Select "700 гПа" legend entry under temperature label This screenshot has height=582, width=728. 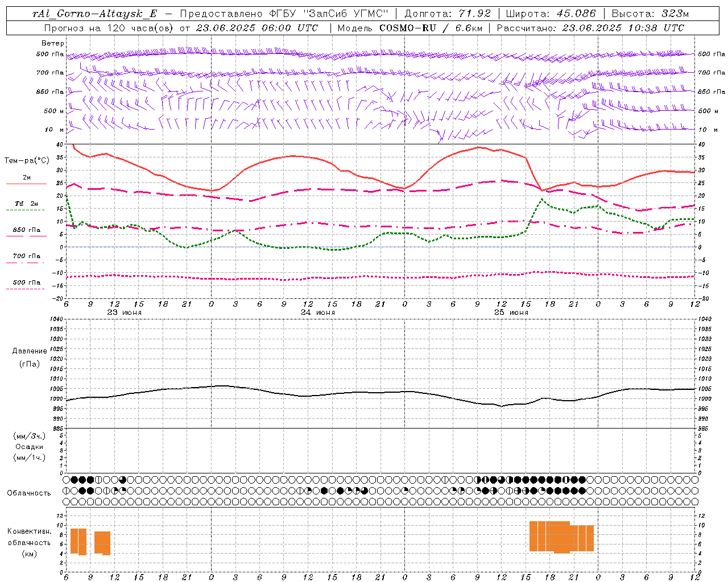click(x=26, y=256)
